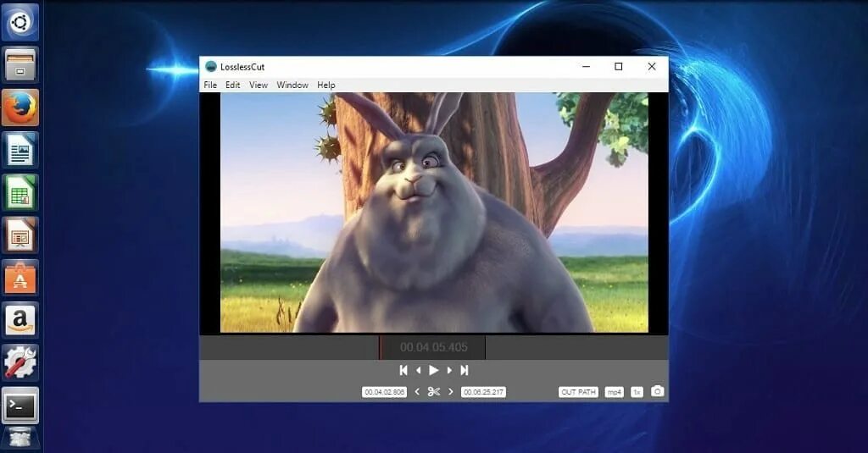Open the Edit menu
Screen dimensions: 868x453
232,85
